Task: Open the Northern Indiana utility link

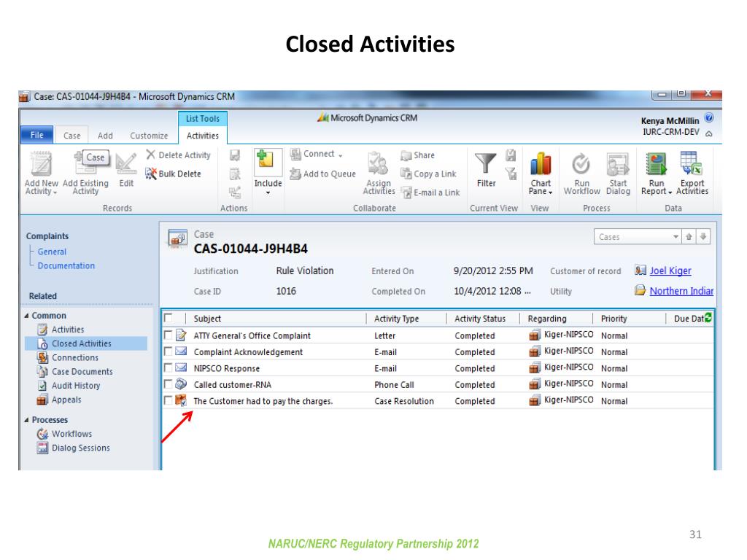Action: tap(681, 290)
